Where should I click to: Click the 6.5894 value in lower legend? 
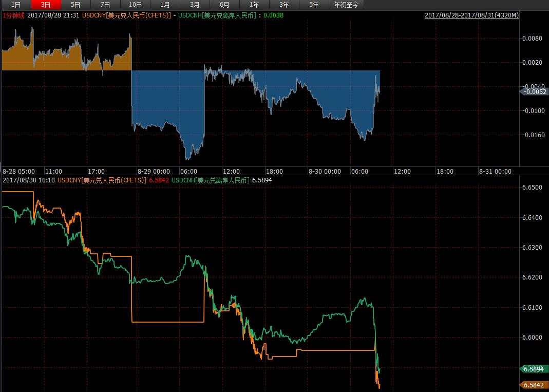(x=262, y=180)
